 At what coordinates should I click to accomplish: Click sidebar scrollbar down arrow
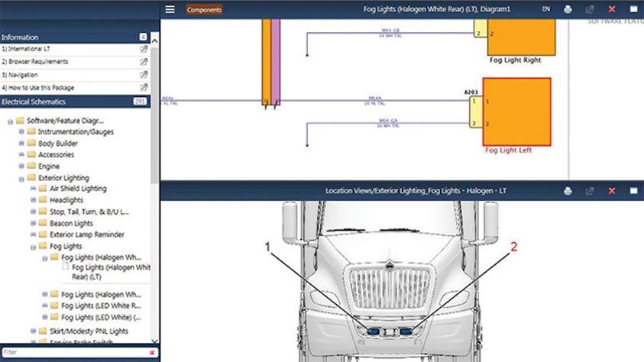154,341
